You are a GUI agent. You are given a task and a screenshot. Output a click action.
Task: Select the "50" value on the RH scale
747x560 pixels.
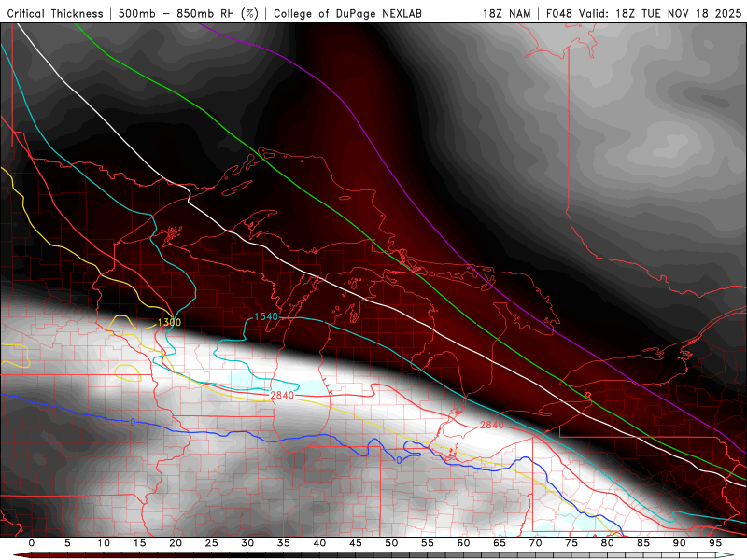(391, 543)
